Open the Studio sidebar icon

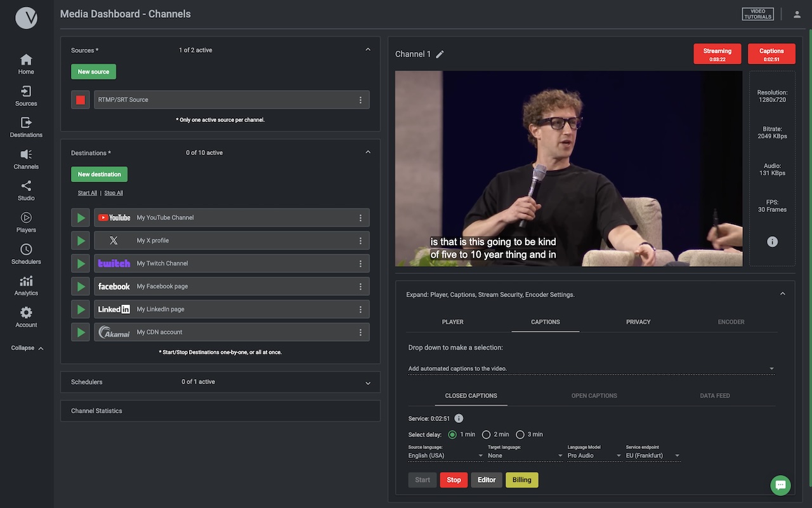26,190
